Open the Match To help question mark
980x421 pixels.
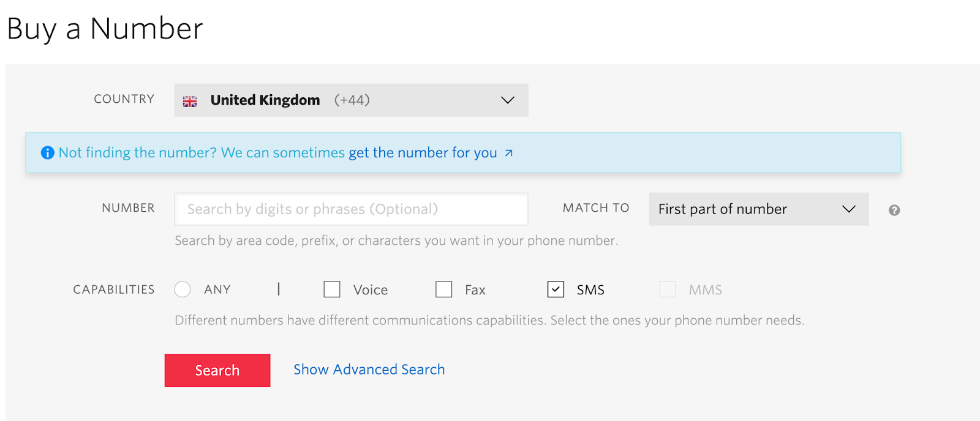point(894,210)
